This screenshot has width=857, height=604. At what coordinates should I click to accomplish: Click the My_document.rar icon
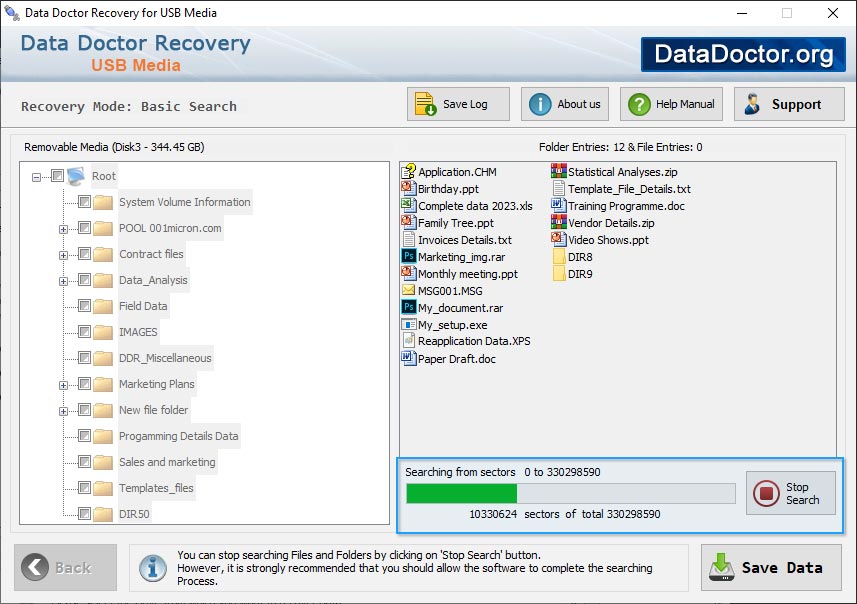tap(409, 307)
